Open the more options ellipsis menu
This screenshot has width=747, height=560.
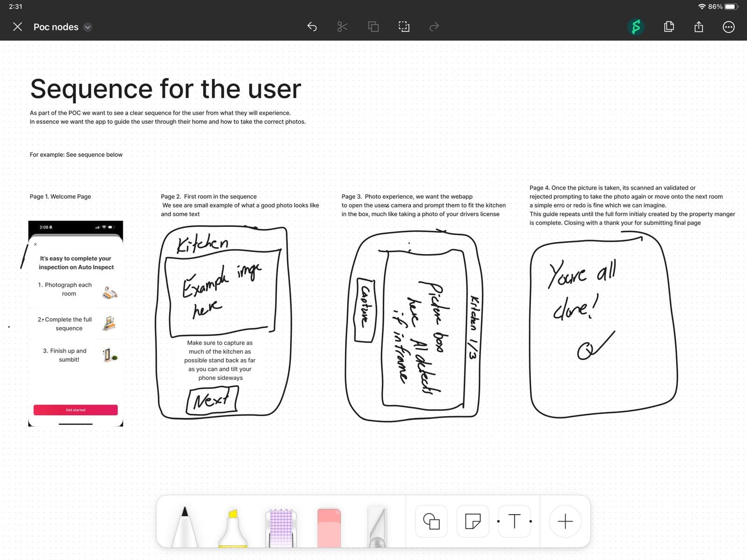[728, 27]
